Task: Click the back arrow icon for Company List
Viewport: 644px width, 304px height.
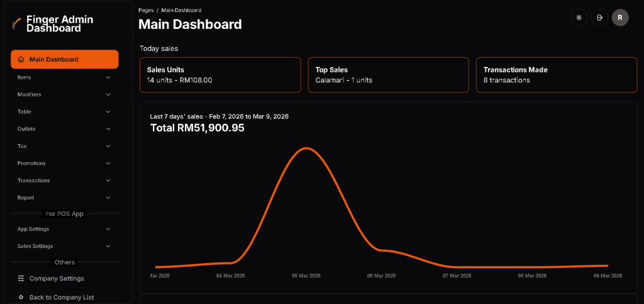Action: (x=21, y=297)
